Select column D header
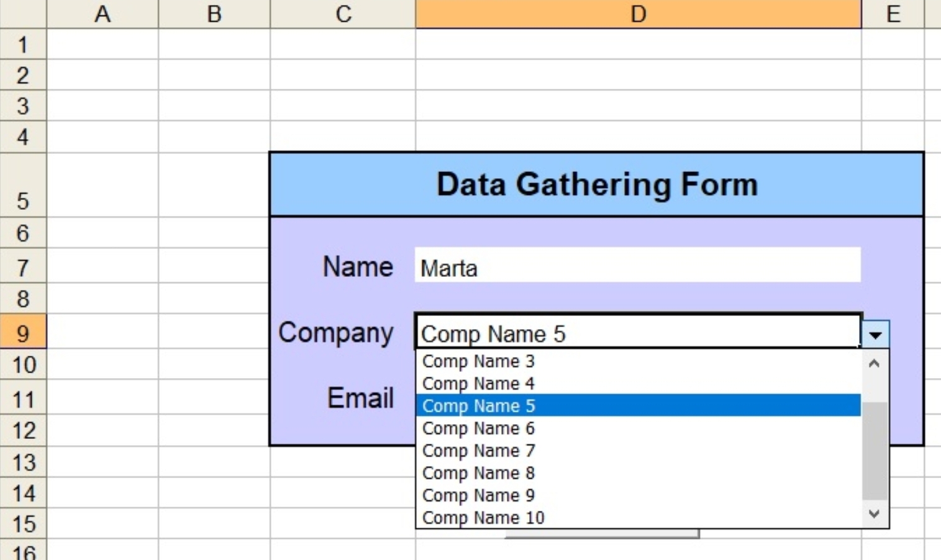This screenshot has height=560, width=941. coord(638,14)
